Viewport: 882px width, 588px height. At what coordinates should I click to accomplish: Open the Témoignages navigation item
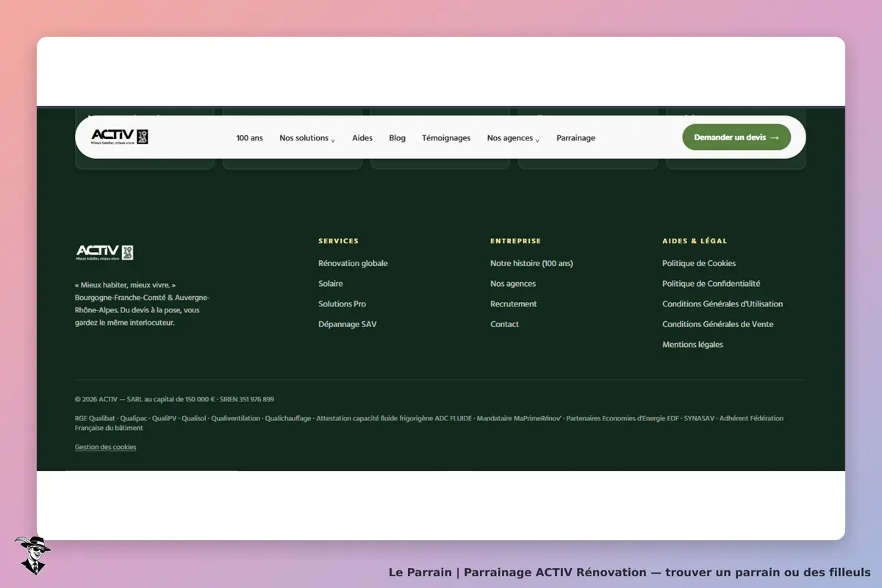[x=446, y=138]
